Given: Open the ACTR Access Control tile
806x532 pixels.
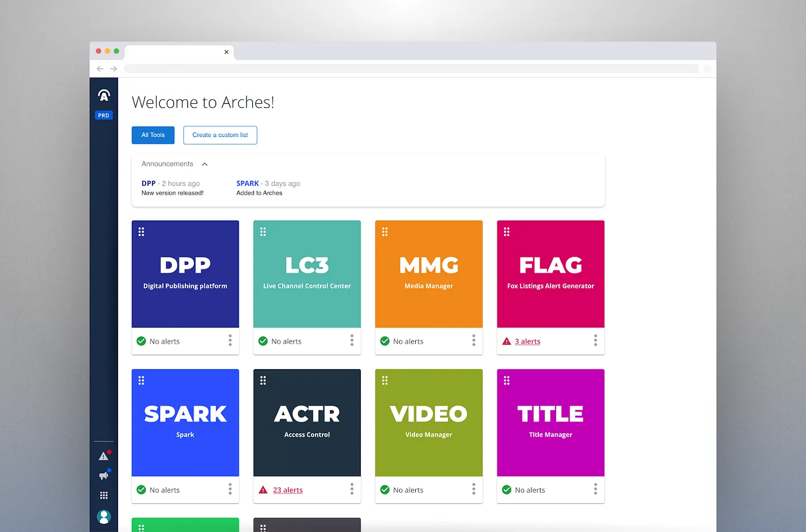Looking at the screenshot, I should click(307, 423).
